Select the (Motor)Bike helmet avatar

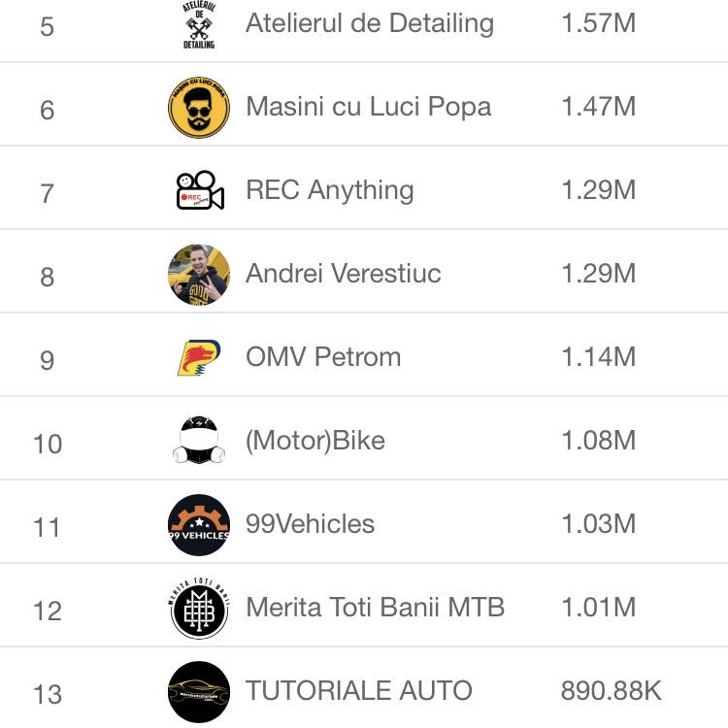(x=199, y=440)
